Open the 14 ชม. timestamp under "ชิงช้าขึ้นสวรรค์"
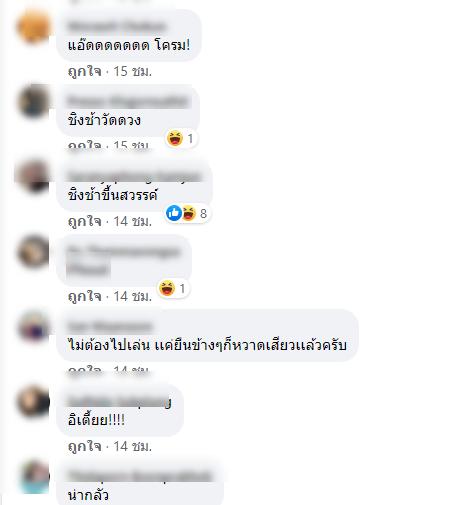The height and width of the screenshot is (505, 470). (133, 221)
